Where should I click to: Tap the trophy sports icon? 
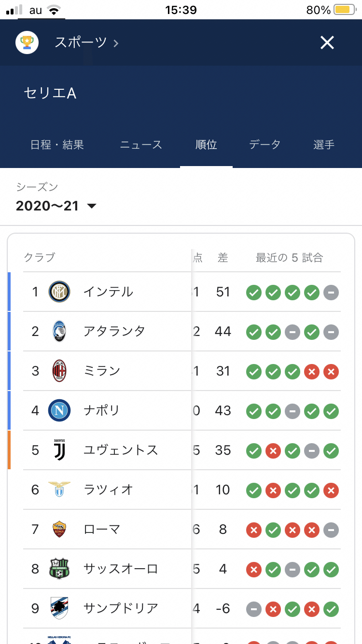27,42
